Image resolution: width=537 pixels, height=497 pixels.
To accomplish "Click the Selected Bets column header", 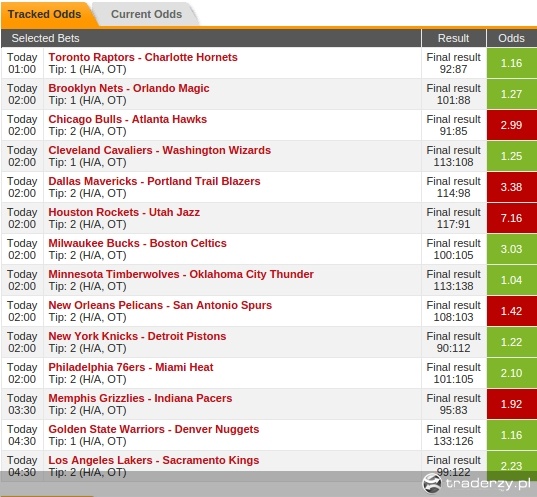I will click(x=211, y=38).
